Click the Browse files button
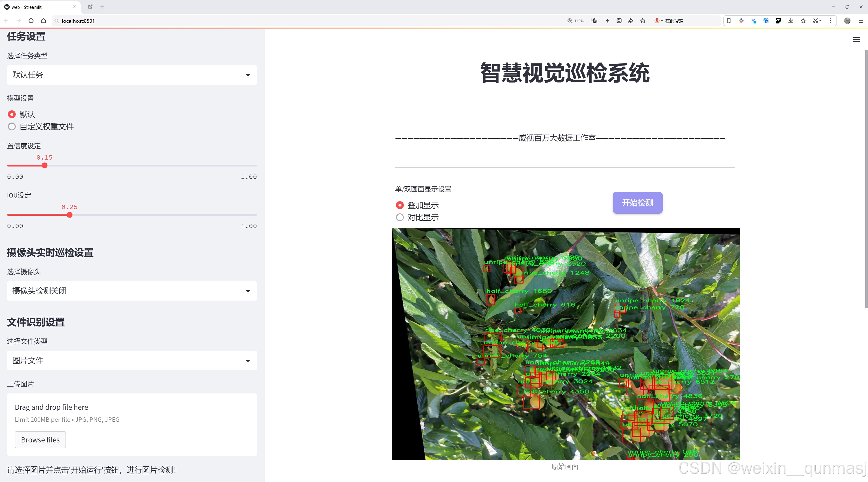Image resolution: width=868 pixels, height=482 pixels. pyautogui.click(x=40, y=440)
